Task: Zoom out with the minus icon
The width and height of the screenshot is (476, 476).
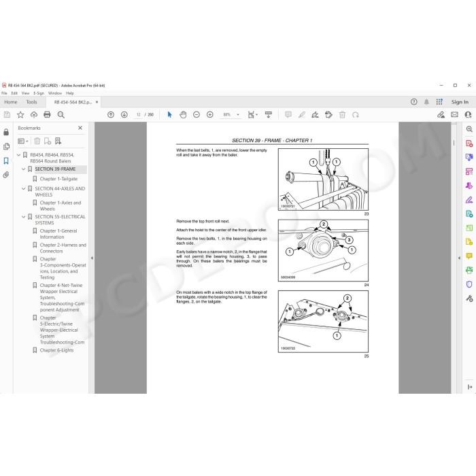Action: [197, 115]
